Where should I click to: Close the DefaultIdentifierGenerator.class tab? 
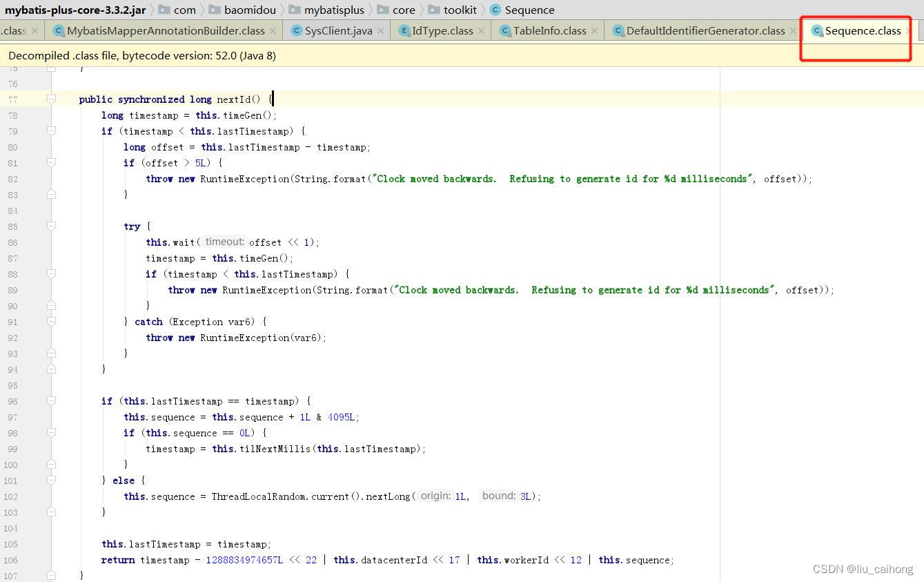793,31
